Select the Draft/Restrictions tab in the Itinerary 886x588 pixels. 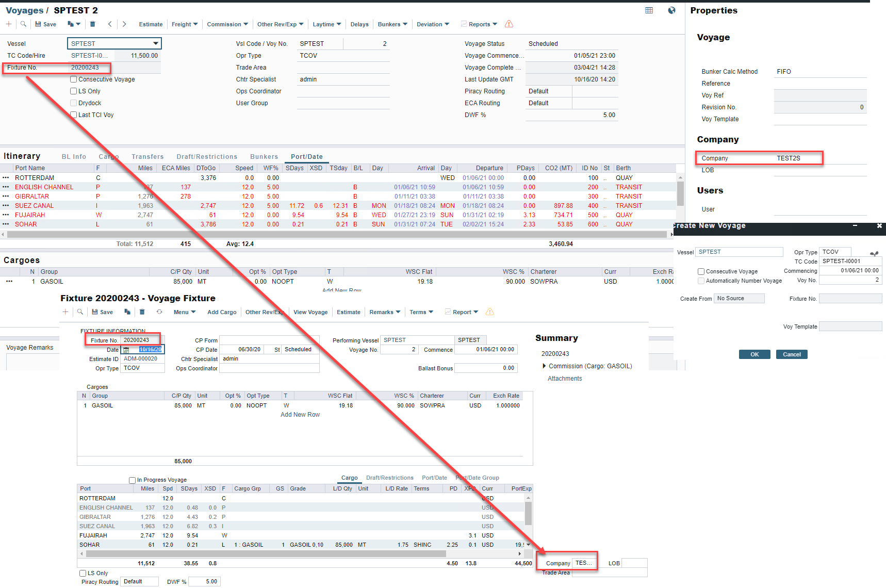point(207,157)
